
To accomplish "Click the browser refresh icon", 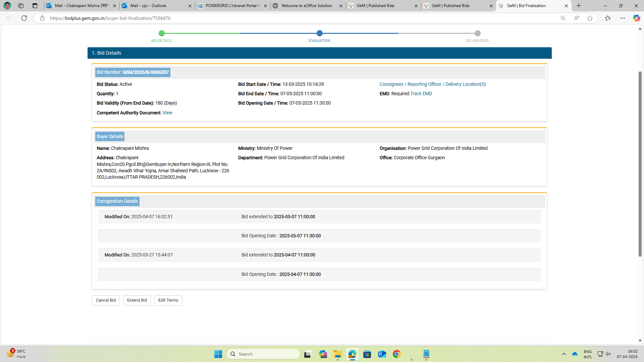I will [x=24, y=18].
